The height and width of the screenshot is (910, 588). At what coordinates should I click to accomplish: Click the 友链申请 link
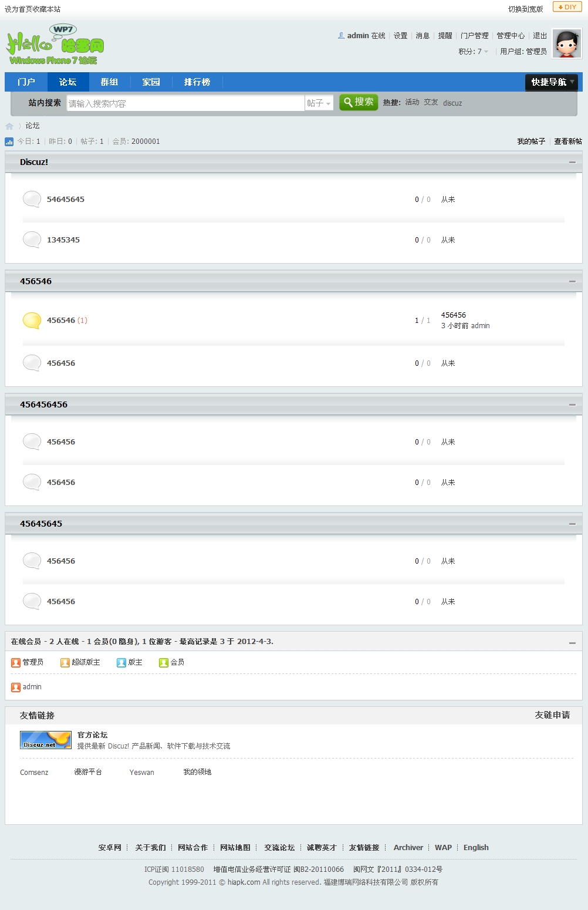click(552, 715)
